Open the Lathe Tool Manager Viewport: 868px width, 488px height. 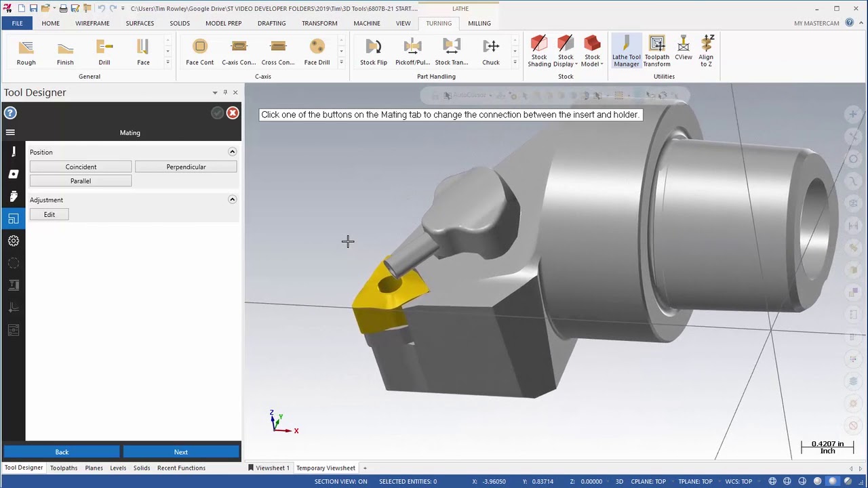[x=626, y=52]
